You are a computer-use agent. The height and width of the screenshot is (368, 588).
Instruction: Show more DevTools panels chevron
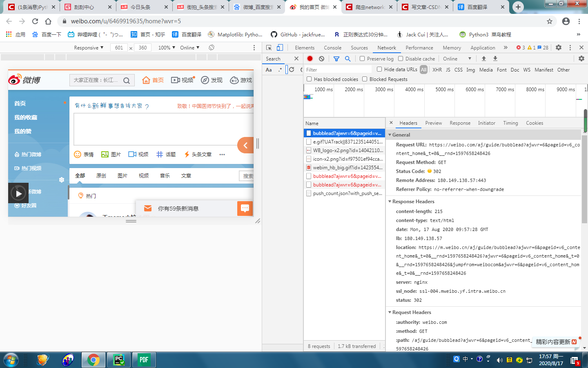506,47
